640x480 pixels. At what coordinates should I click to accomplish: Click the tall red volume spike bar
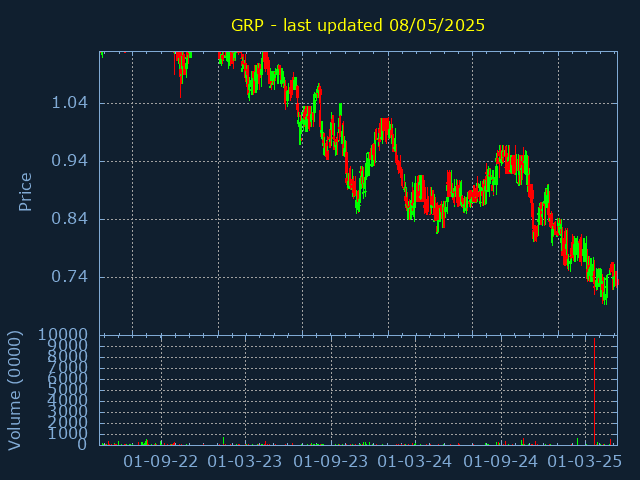tap(594, 391)
